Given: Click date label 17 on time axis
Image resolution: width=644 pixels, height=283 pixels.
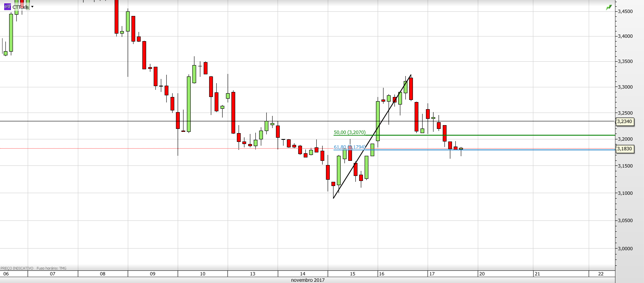Looking at the screenshot, I should click(x=431, y=274).
